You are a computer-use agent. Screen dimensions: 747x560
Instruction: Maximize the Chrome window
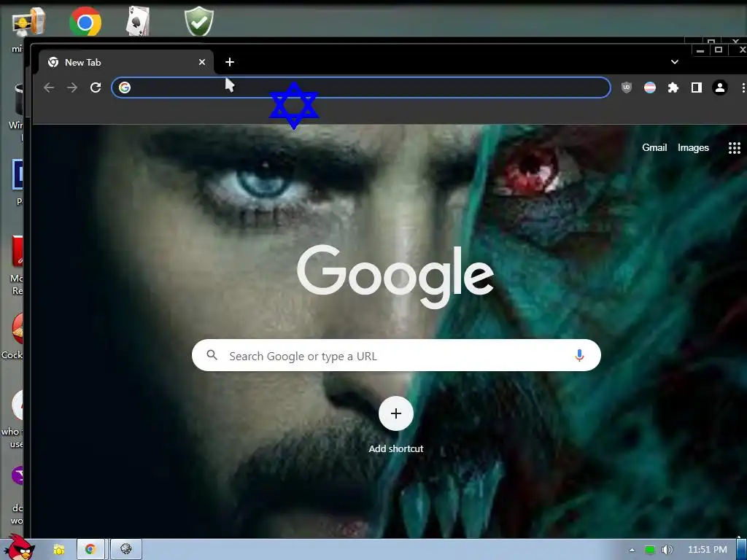719,50
